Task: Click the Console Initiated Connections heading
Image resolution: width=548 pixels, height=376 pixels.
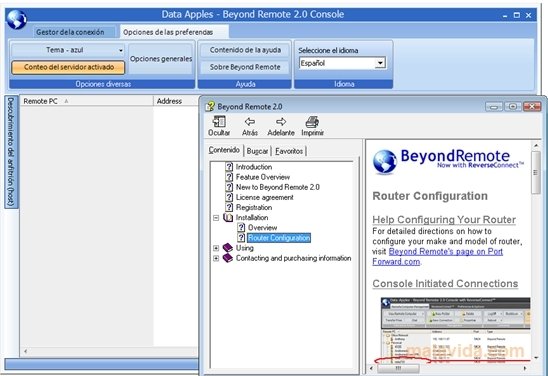Action: click(x=445, y=283)
